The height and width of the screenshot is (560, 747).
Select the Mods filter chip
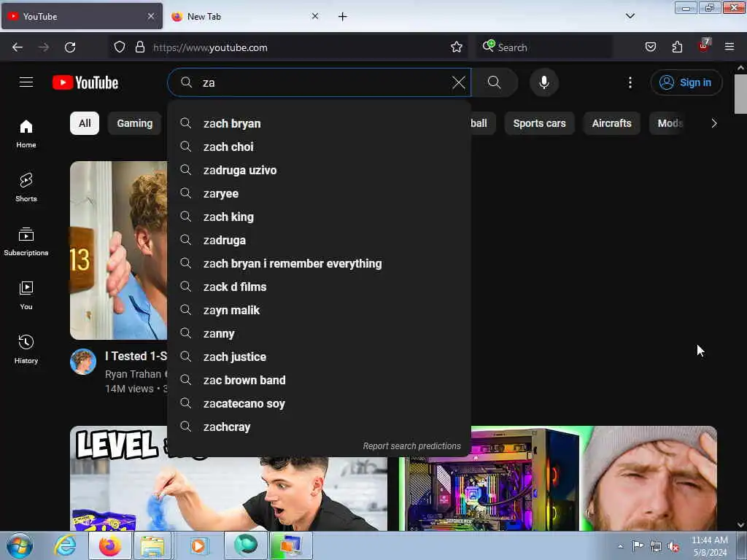click(x=670, y=123)
